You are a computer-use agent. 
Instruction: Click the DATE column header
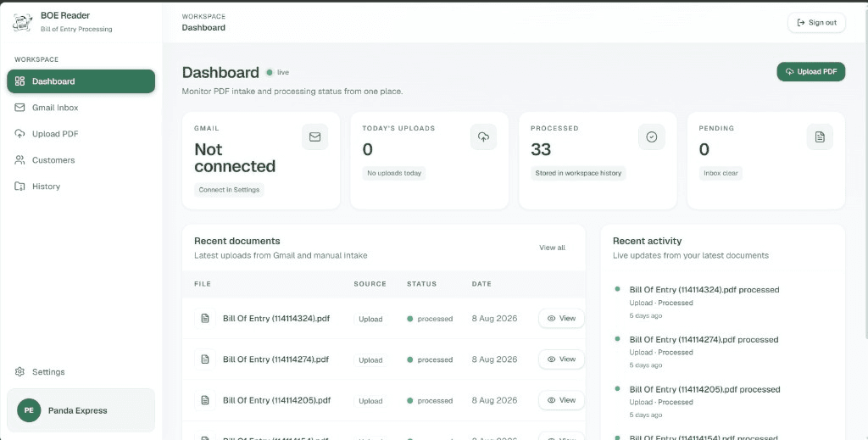(481, 284)
